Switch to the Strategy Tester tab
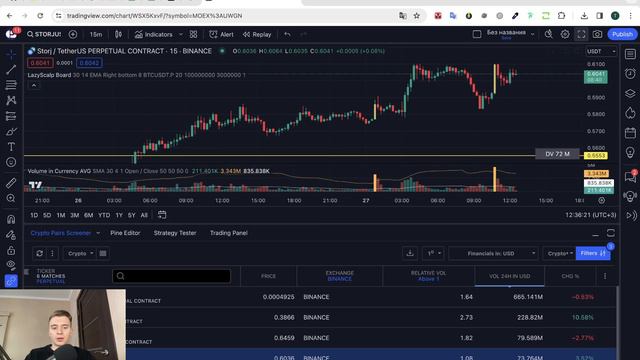This screenshot has width=640, height=360. coord(175,233)
